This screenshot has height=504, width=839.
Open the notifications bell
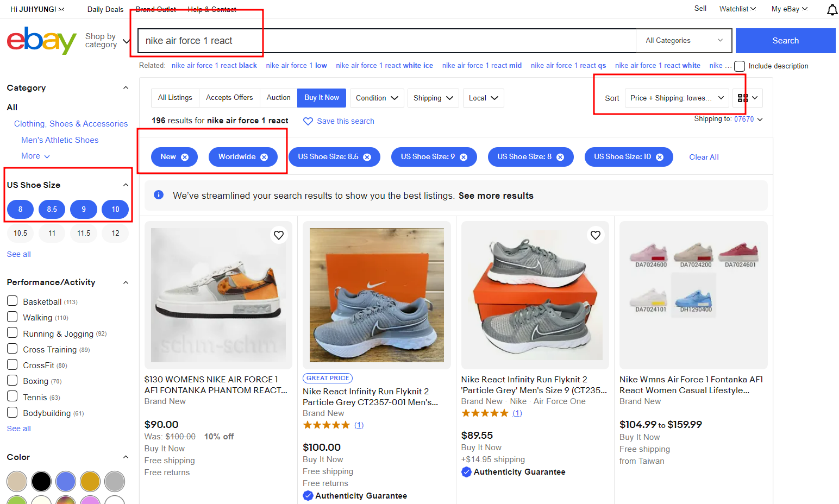(x=832, y=9)
